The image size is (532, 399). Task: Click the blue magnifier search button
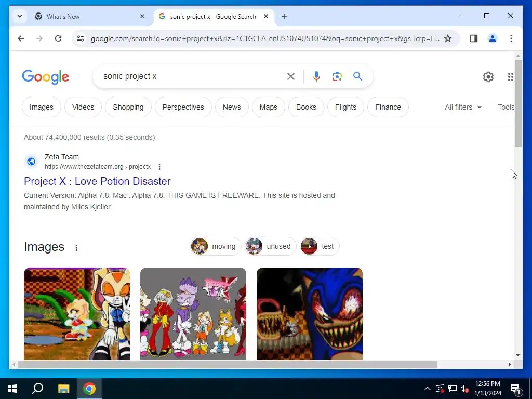(357, 76)
